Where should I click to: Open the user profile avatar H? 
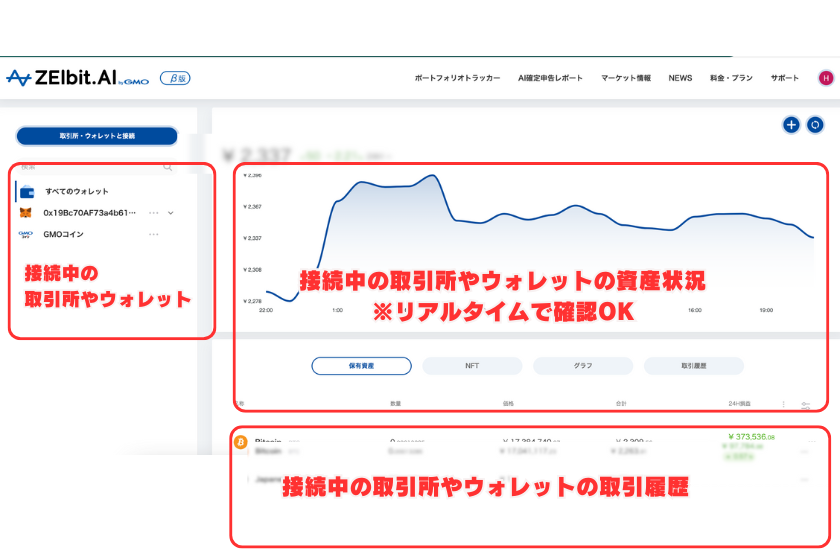coord(826,78)
